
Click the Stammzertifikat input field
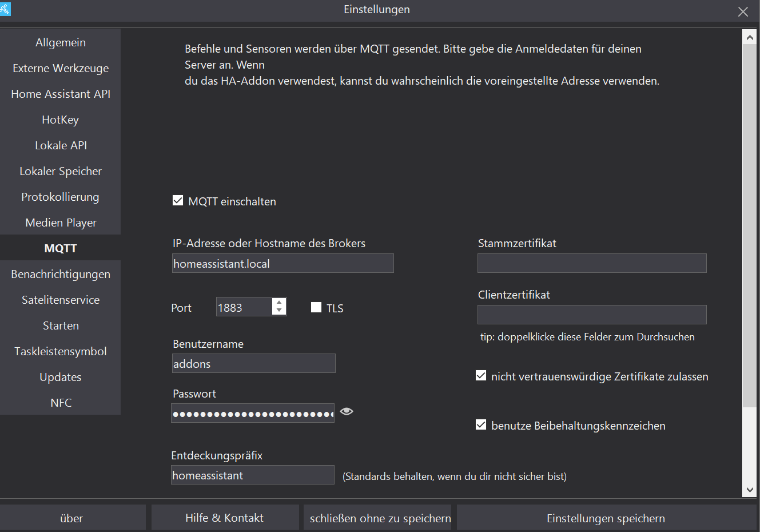pyautogui.click(x=592, y=263)
